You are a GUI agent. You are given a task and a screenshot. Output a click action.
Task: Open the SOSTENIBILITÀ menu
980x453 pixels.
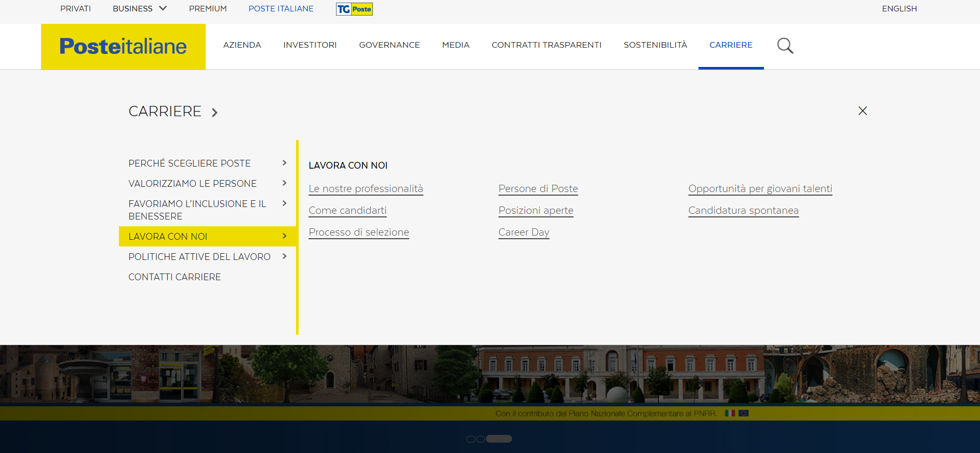(655, 45)
